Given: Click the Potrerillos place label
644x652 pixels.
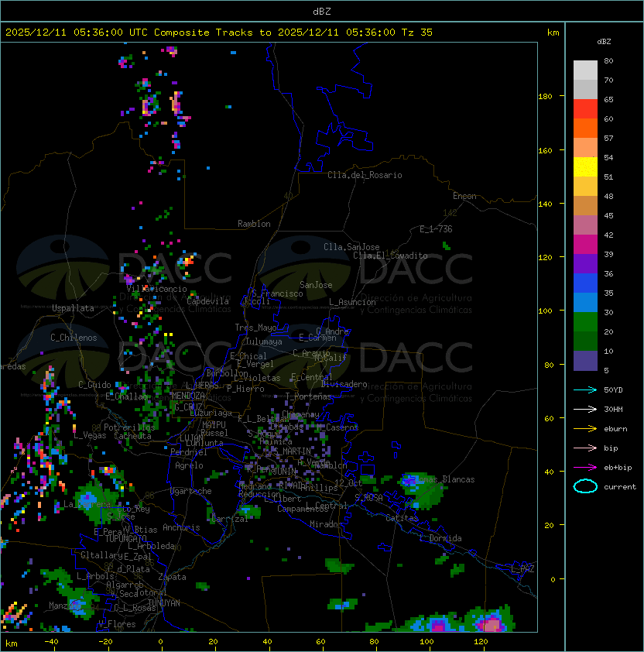Looking at the screenshot, I should (x=129, y=427).
